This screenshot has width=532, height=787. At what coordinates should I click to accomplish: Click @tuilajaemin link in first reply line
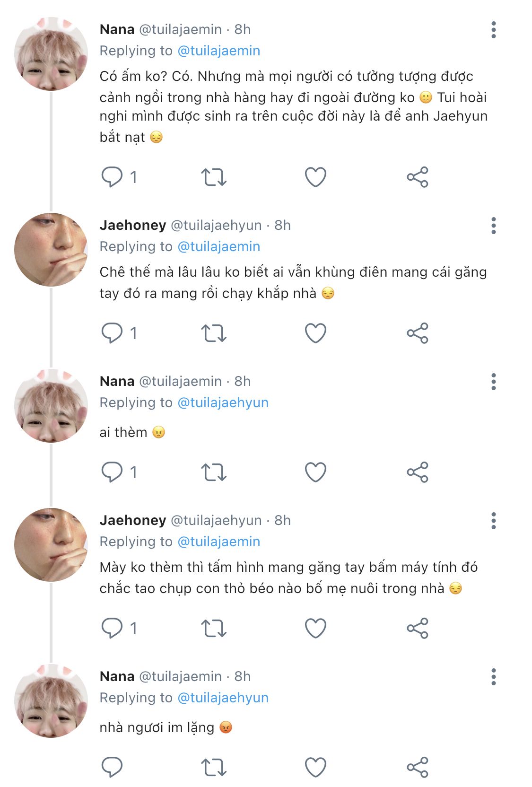pos(218,51)
